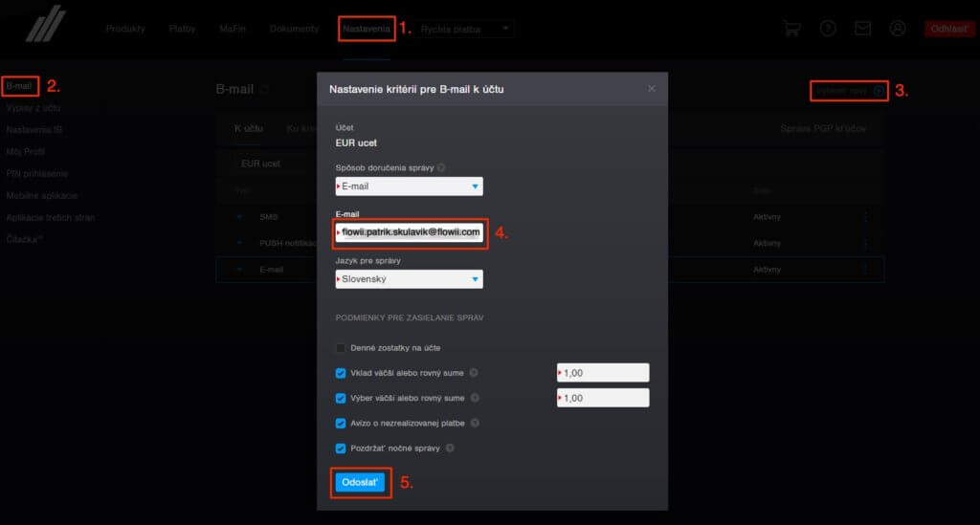Click the add new B-mail button
Image resolution: width=980 pixels, height=525 pixels.
(x=850, y=91)
